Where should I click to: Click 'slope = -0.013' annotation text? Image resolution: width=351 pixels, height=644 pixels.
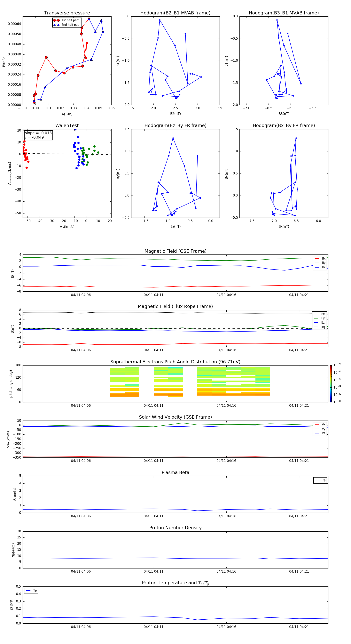(38, 133)
